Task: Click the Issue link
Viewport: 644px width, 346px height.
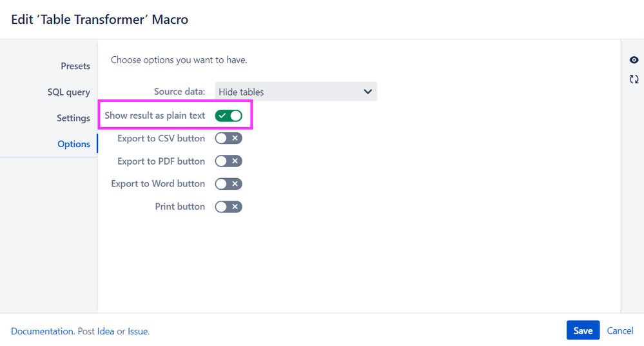Action: (137, 331)
